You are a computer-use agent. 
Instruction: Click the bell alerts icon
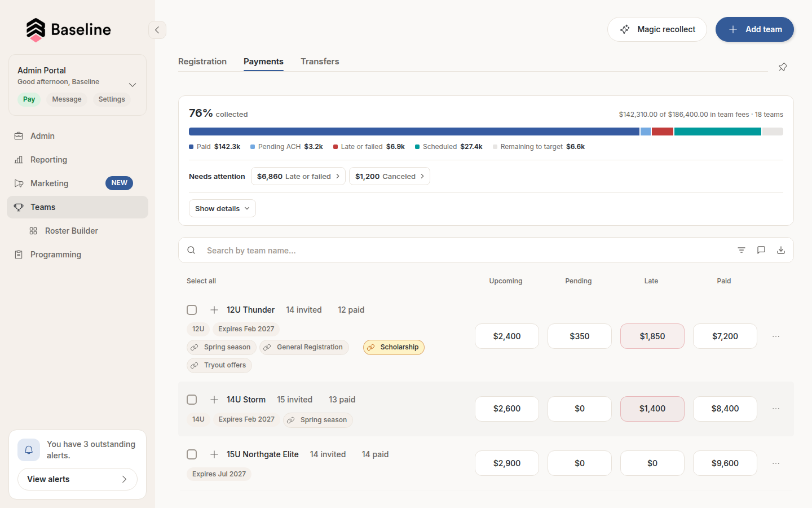(29, 450)
